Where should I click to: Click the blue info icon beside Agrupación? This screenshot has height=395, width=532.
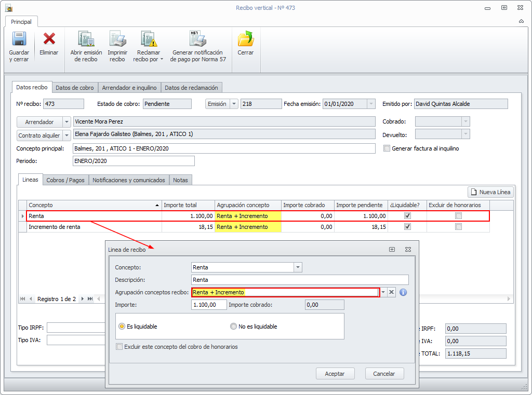(x=403, y=292)
